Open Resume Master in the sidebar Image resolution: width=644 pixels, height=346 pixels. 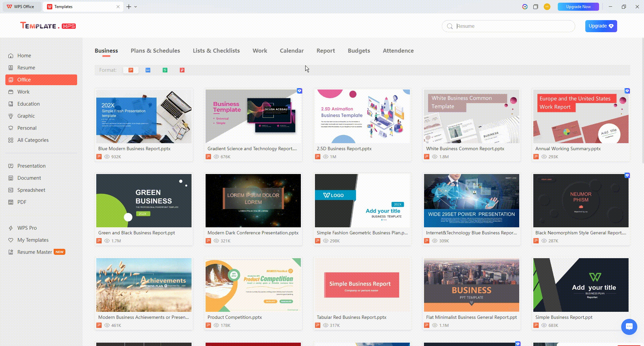point(35,252)
